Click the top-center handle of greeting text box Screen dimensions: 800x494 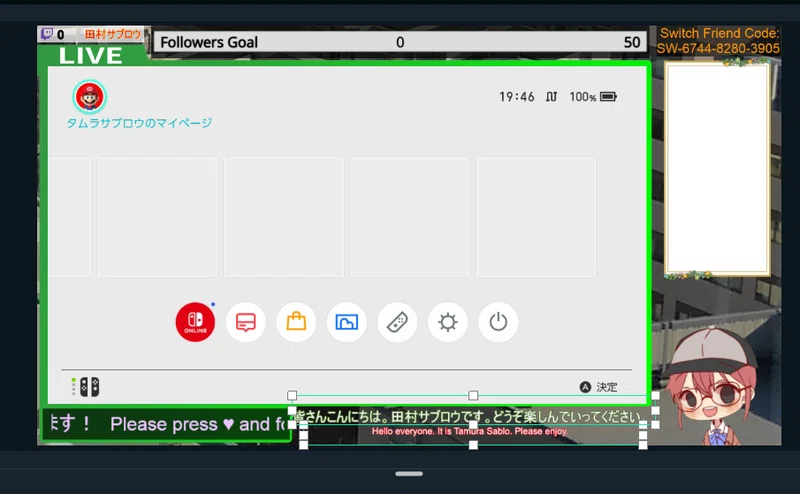[x=473, y=396]
